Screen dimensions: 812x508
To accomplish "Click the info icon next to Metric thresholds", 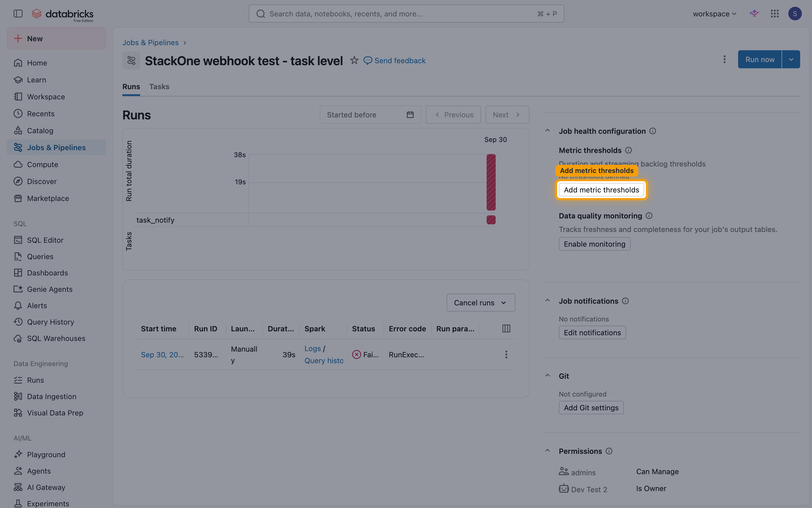I will tap(628, 150).
